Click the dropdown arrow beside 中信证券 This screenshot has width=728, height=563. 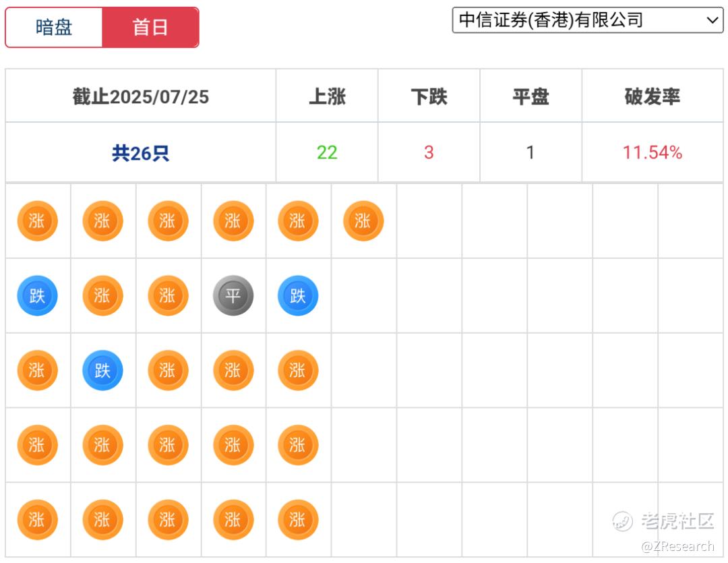click(x=713, y=20)
